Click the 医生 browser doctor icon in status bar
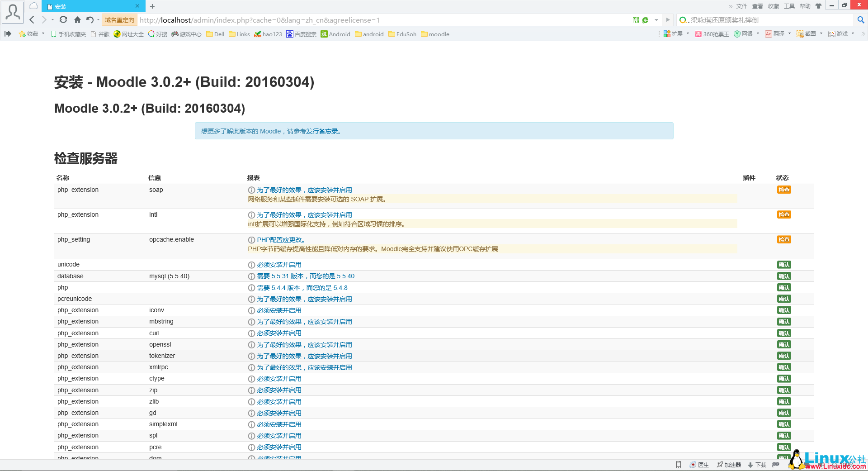The width and height of the screenshot is (868, 471). click(699, 465)
